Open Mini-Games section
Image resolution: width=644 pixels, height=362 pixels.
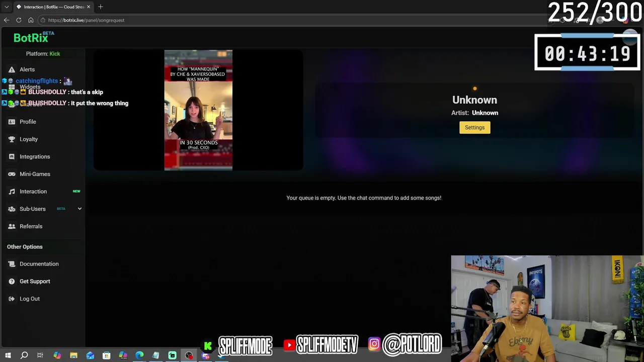(x=35, y=174)
